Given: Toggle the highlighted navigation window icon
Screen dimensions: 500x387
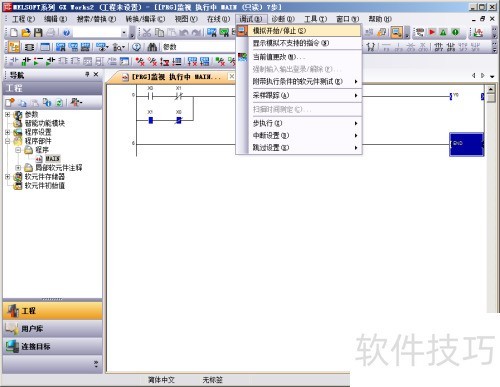Looking at the screenshot, I should coord(14,47).
